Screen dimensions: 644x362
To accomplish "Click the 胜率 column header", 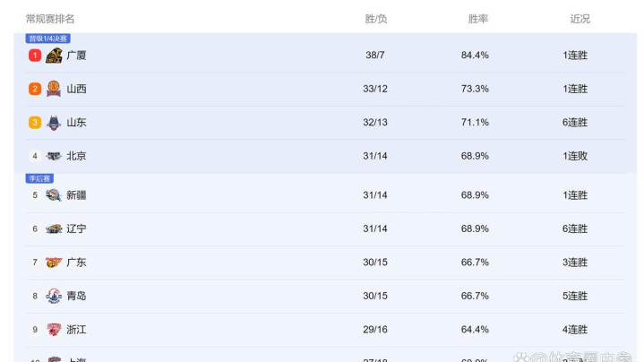I will [477, 19].
